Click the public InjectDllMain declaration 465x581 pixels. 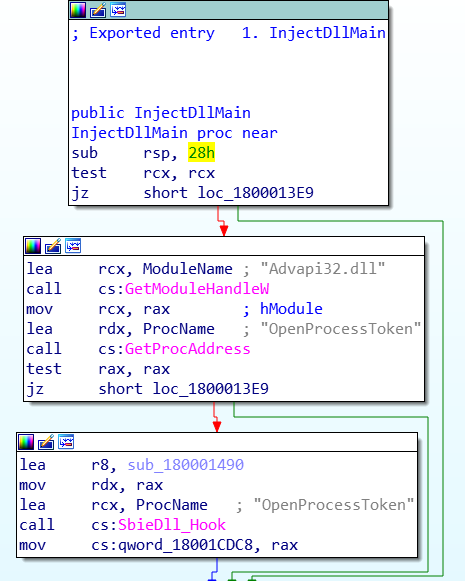click(161, 113)
